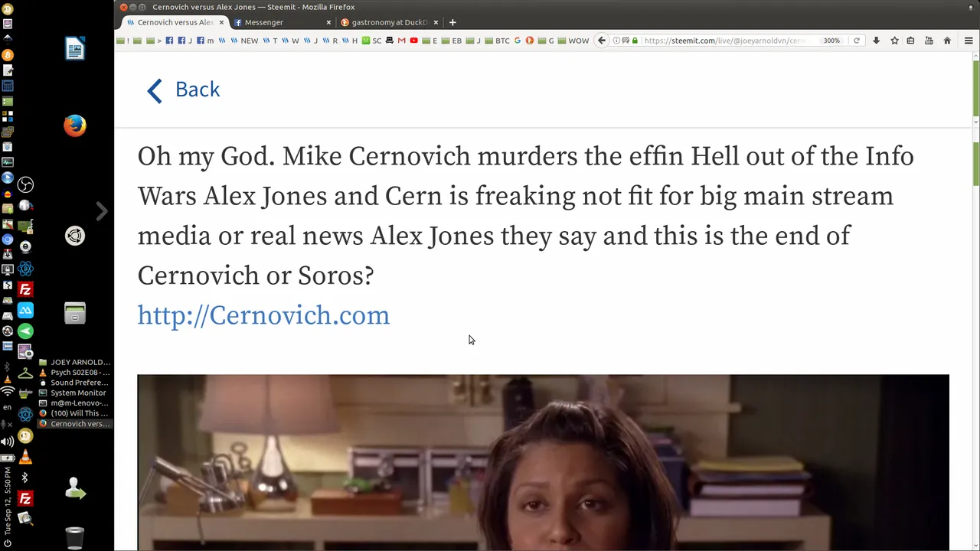Open the DuckDuckGo bookmark icon
The image size is (980, 551).
tap(529, 41)
